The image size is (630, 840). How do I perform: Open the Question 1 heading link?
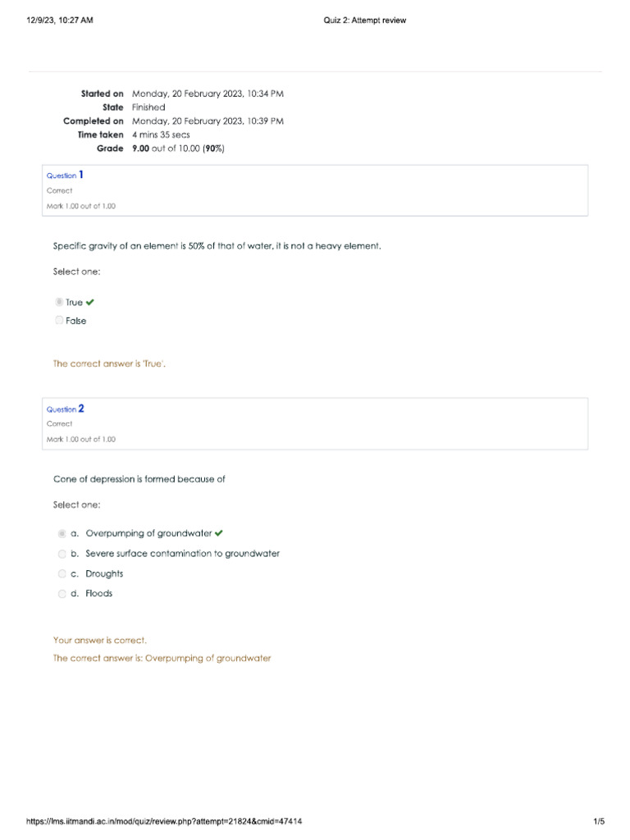pyautogui.click(x=65, y=176)
